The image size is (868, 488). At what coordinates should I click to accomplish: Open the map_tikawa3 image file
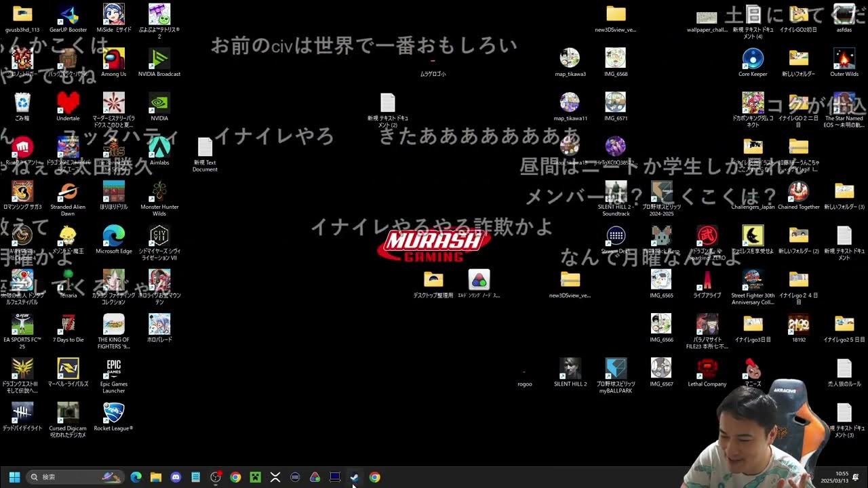[x=570, y=59]
